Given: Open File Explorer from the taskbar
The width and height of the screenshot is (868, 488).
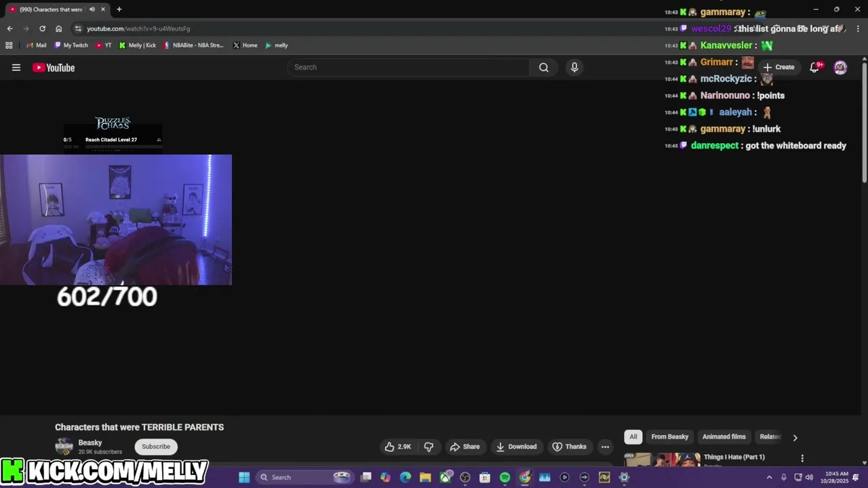Looking at the screenshot, I should tap(425, 477).
